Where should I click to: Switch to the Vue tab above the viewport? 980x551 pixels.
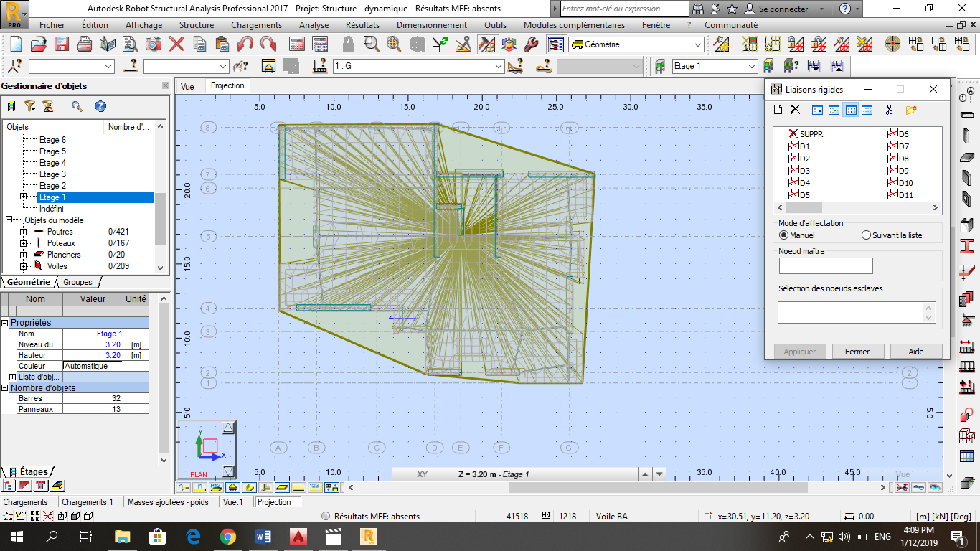click(187, 86)
